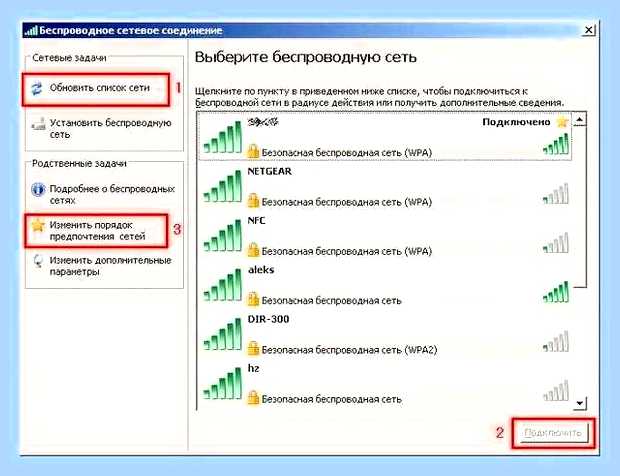Click the large signal icon of hz

tap(222, 383)
